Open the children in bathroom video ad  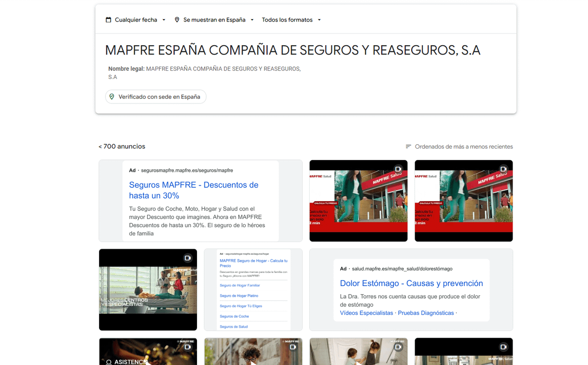tap(358, 351)
